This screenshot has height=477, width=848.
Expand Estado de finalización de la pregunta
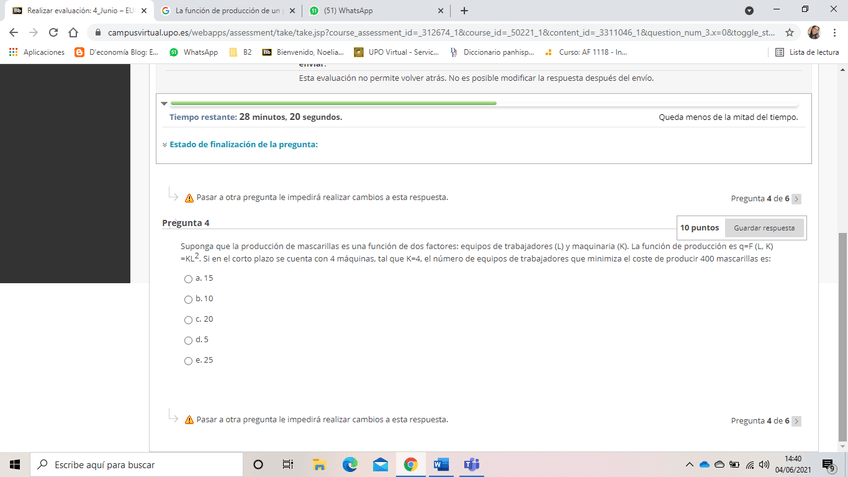tap(243, 144)
